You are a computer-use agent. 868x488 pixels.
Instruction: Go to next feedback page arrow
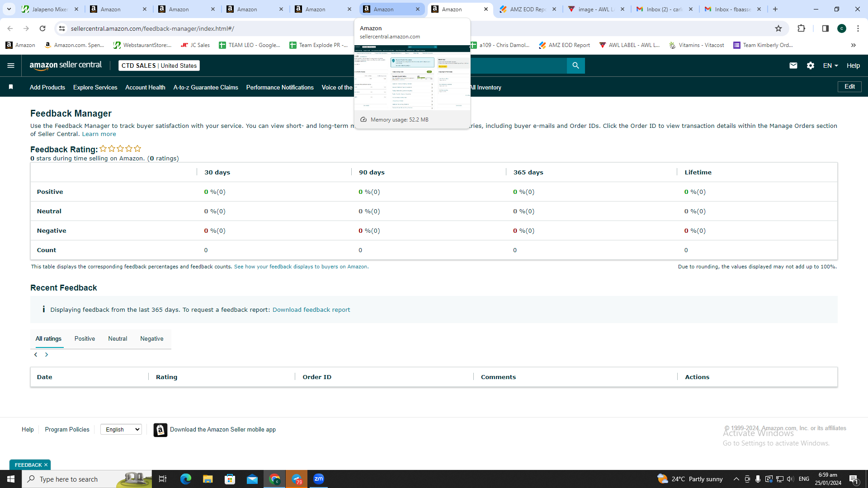point(47,355)
